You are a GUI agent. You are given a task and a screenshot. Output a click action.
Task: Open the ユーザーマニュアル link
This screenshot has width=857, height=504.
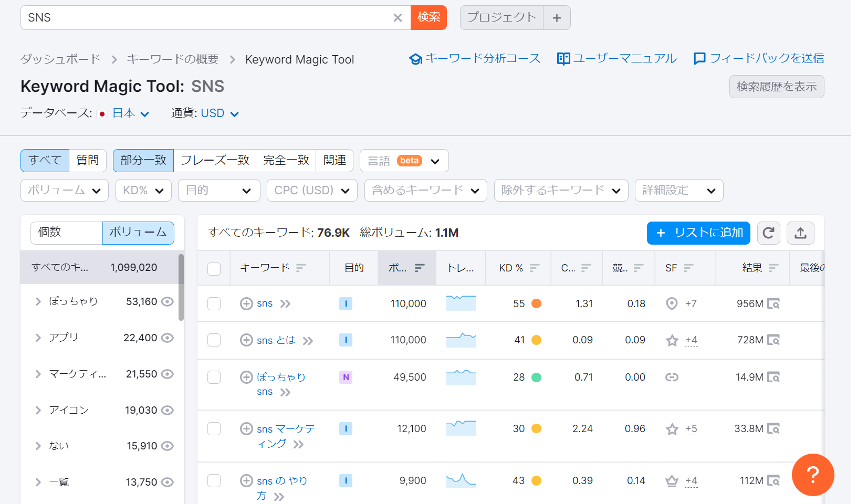tap(617, 58)
